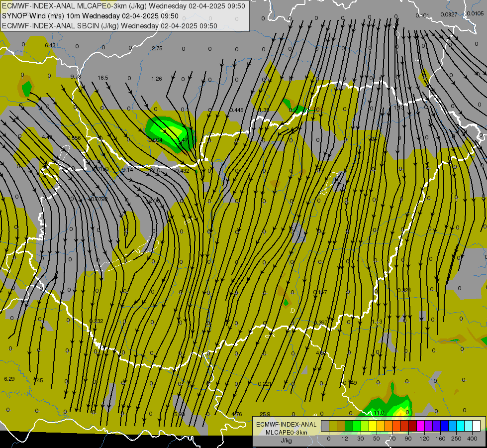Click the gray swatch in the MLCAPE legend

click(x=325, y=426)
